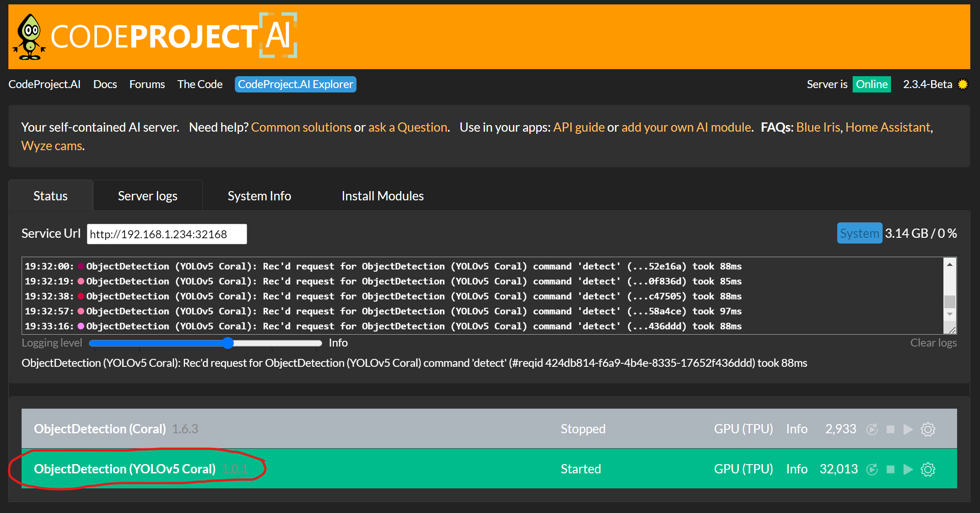Click the Service Url input field
This screenshot has height=513, width=980.
(167, 234)
